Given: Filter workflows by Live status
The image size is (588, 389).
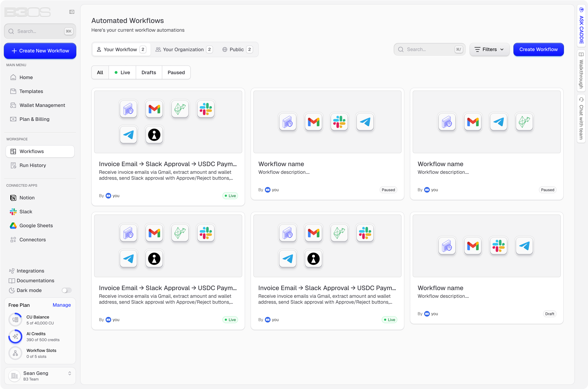Looking at the screenshot, I should (122, 72).
